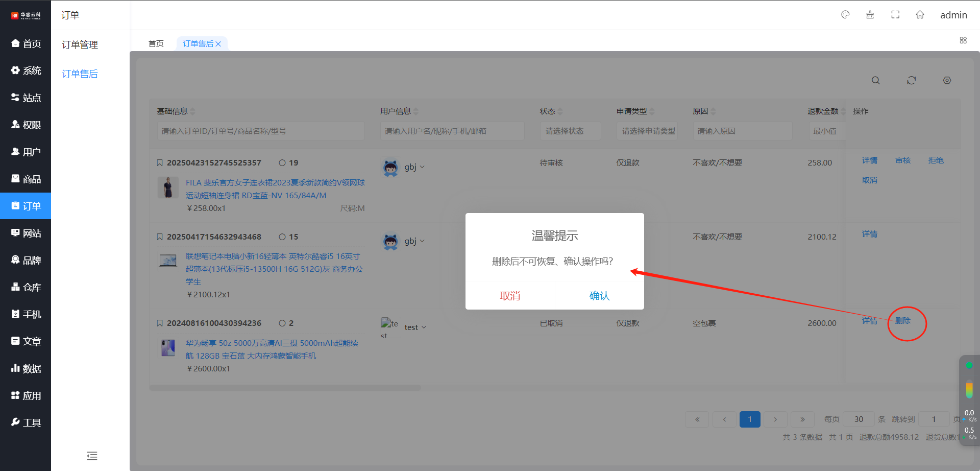This screenshot has height=471, width=980.
Task: Click the theme palette icon in header
Action: coord(845,15)
